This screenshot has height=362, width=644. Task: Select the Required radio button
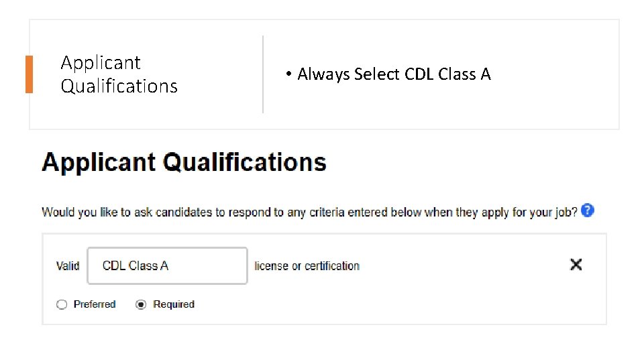(x=141, y=304)
